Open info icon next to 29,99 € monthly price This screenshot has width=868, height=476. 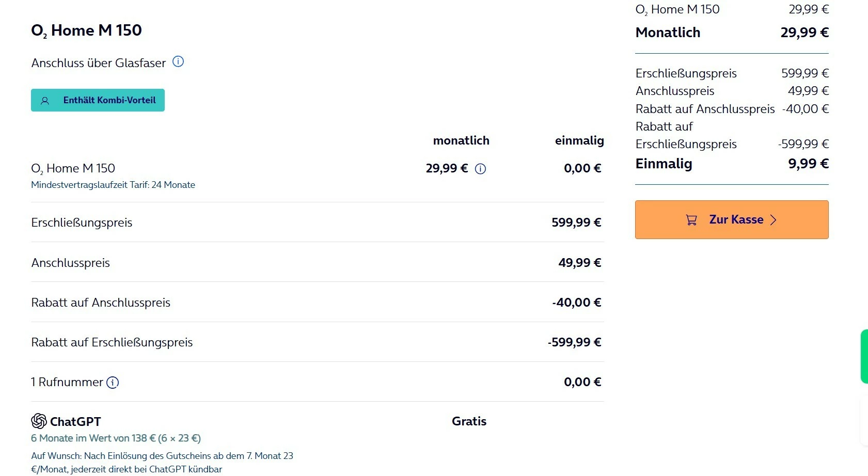(x=480, y=169)
